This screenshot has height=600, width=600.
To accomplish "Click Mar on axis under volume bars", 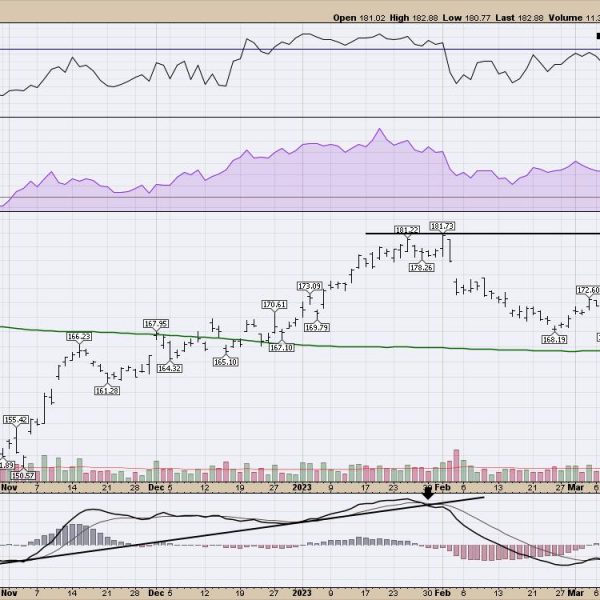I will (576, 488).
